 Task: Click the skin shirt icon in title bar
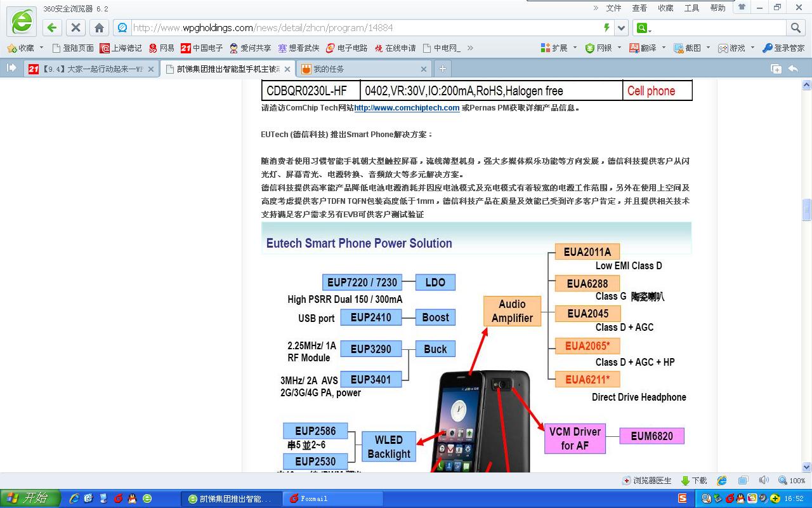[x=741, y=7]
